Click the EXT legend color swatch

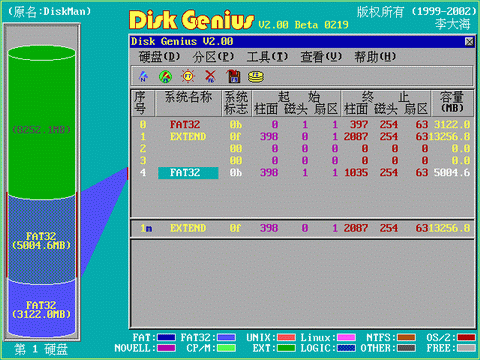[x=286, y=348]
